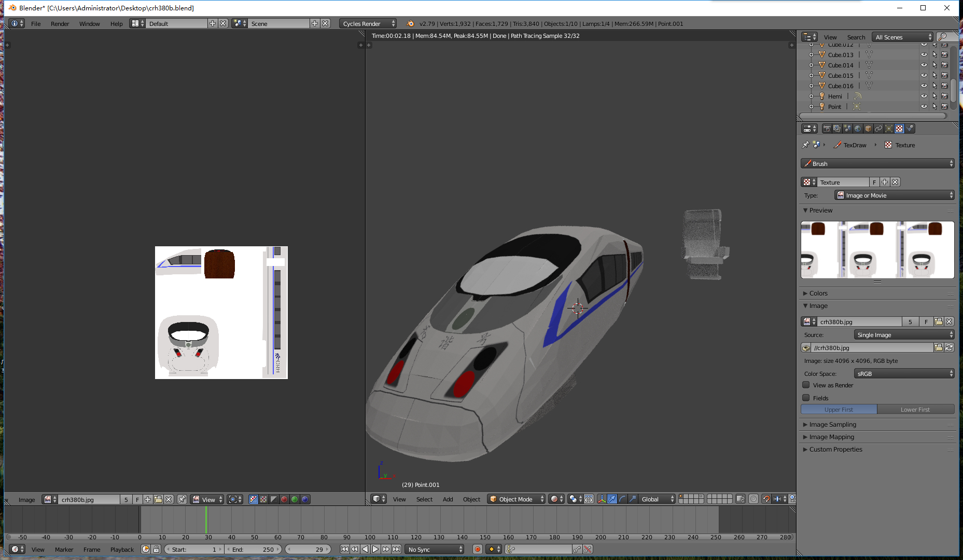Click the Render properties camera icon
This screenshot has height=560, width=963.
[827, 129]
